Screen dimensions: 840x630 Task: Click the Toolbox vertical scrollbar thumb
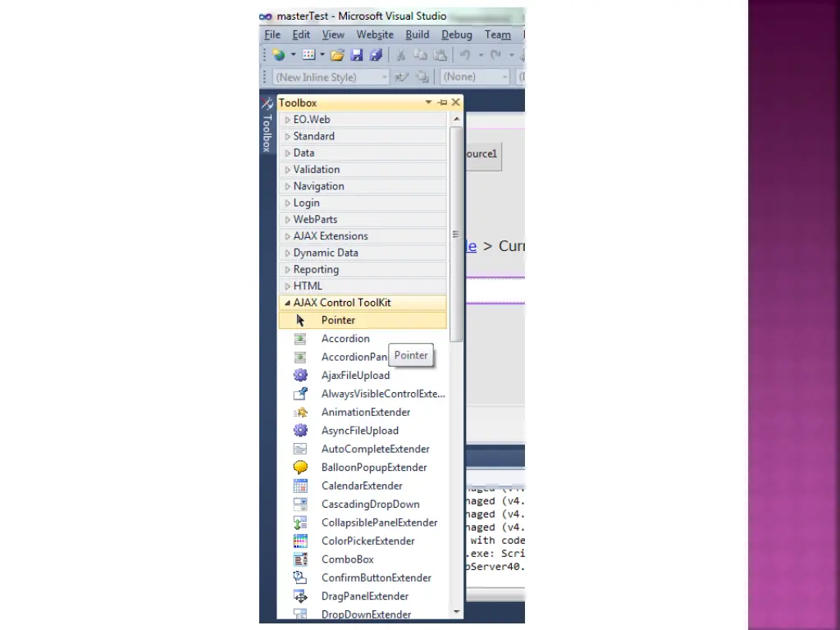(x=456, y=234)
